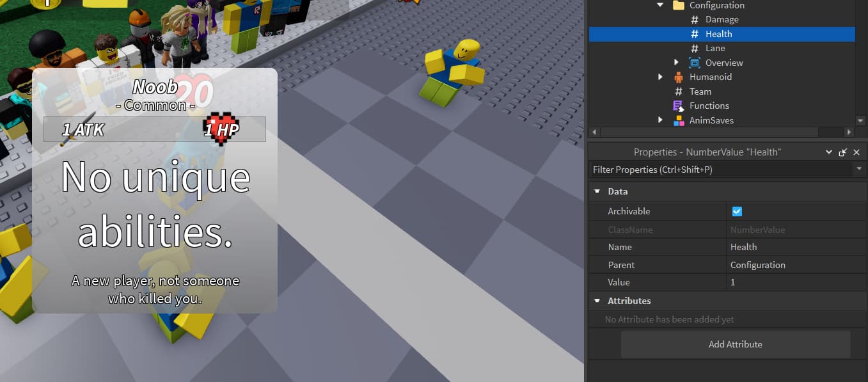Click the Add Attribute button
This screenshot has width=868, height=382.
coord(735,344)
